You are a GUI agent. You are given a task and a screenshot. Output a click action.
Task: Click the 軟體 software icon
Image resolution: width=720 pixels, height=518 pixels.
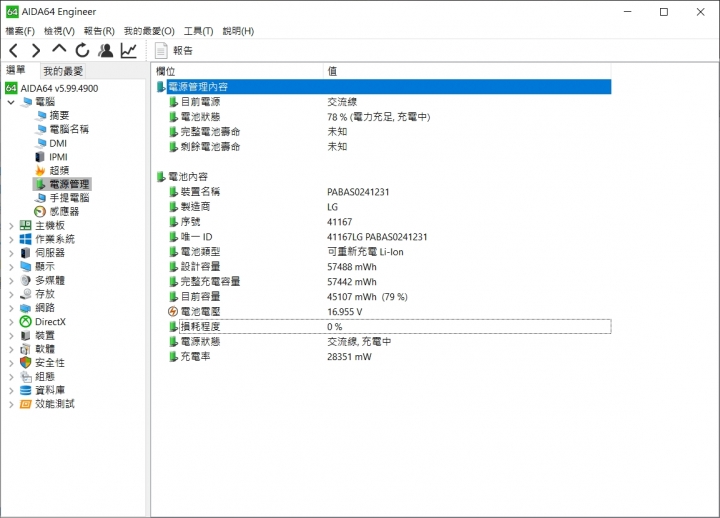click(26, 349)
